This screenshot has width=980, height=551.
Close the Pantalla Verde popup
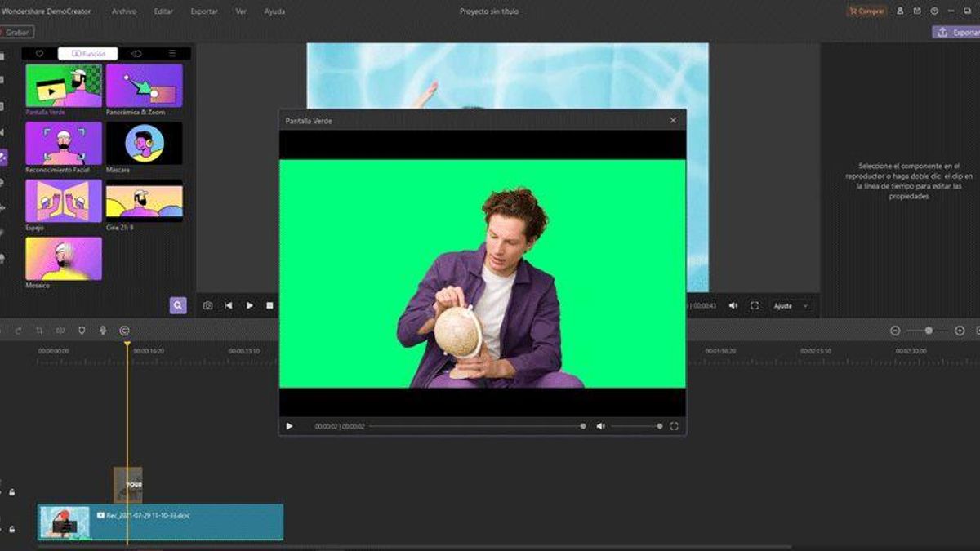(x=673, y=120)
